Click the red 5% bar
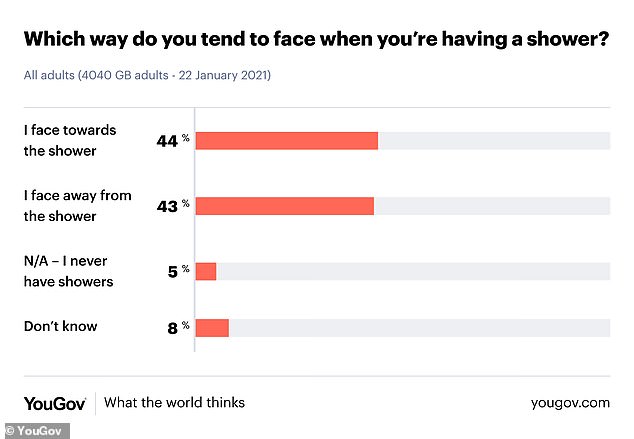Image resolution: width=634 pixels, height=439 pixels. tap(206, 271)
